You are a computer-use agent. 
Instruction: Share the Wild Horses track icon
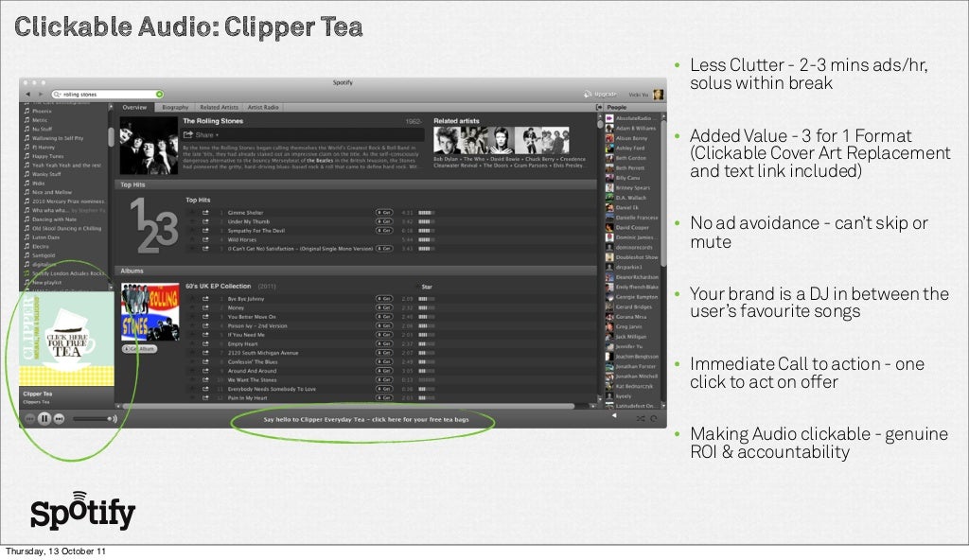205,239
